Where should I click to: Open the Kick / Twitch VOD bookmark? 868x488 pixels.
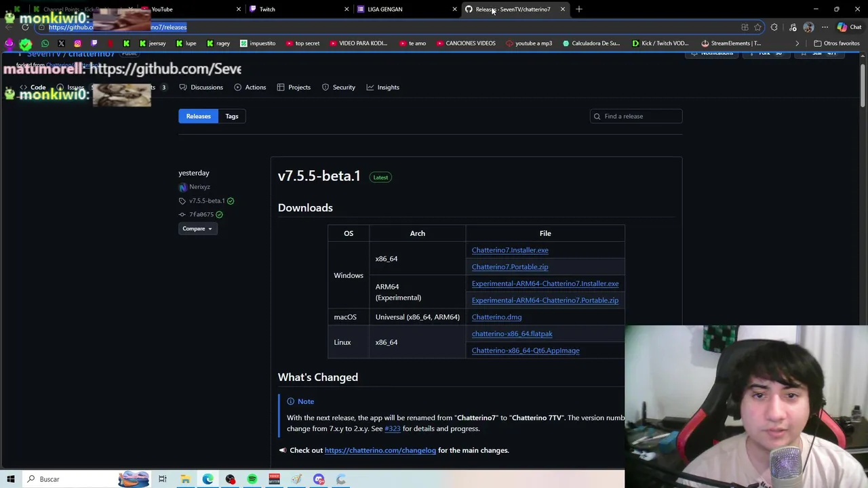click(660, 43)
